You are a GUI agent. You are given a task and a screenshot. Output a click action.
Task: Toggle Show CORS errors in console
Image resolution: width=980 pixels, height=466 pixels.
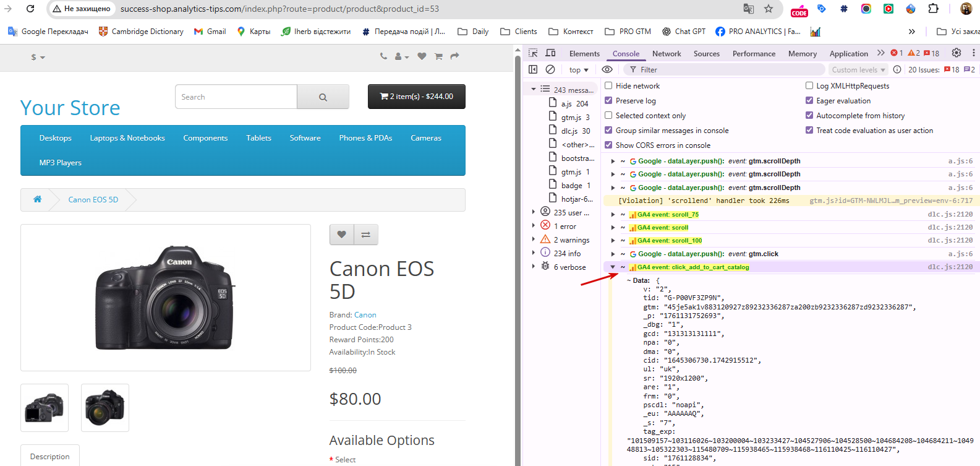(x=608, y=145)
